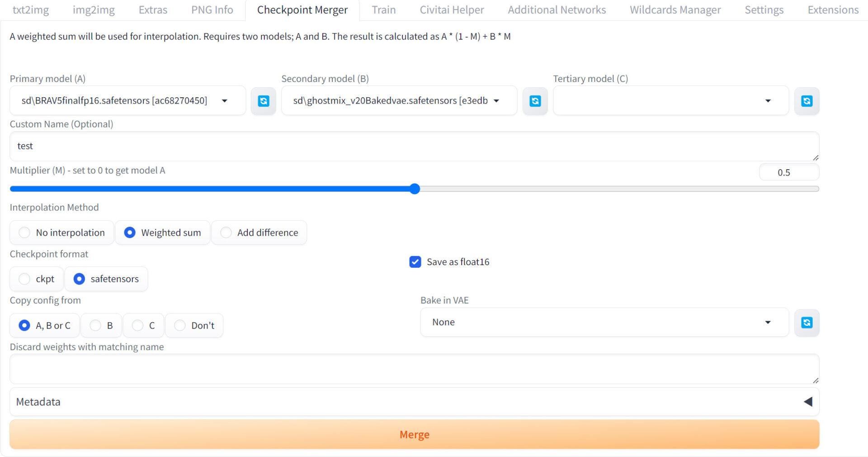Screen dimensions: 868x457
Task: Refresh the Secondary model (B) list
Action: pyautogui.click(x=535, y=100)
